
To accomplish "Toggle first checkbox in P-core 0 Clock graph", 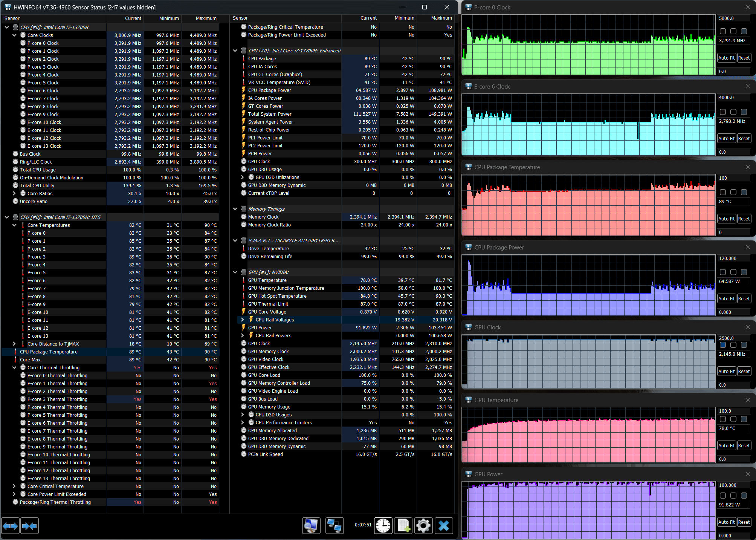I will pyautogui.click(x=722, y=31).
